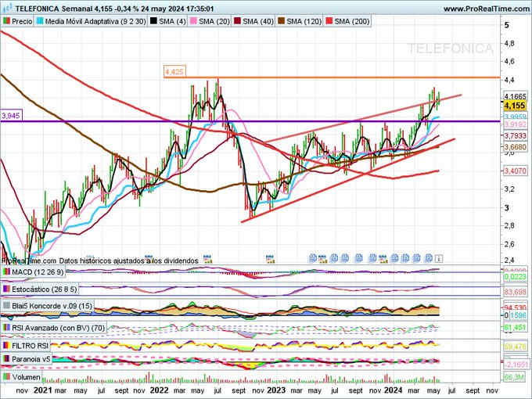Viewport: 532px width, 399px height.
Task: Open the news document icon at March 2024
Action: coord(416,258)
